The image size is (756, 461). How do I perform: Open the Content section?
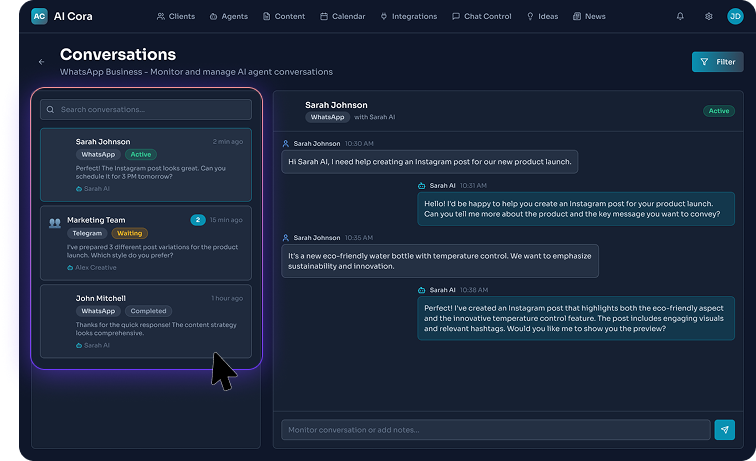click(x=284, y=16)
